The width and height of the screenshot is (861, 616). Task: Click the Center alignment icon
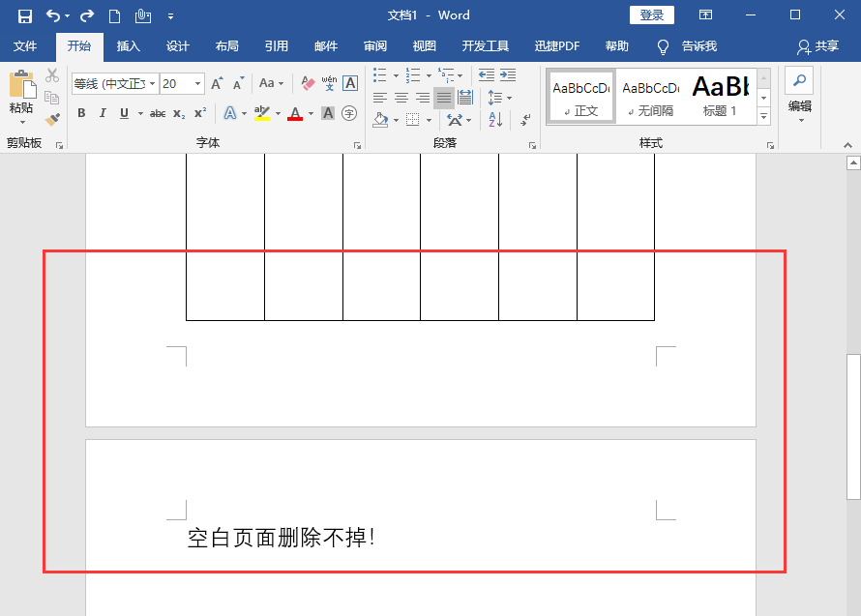tap(401, 98)
